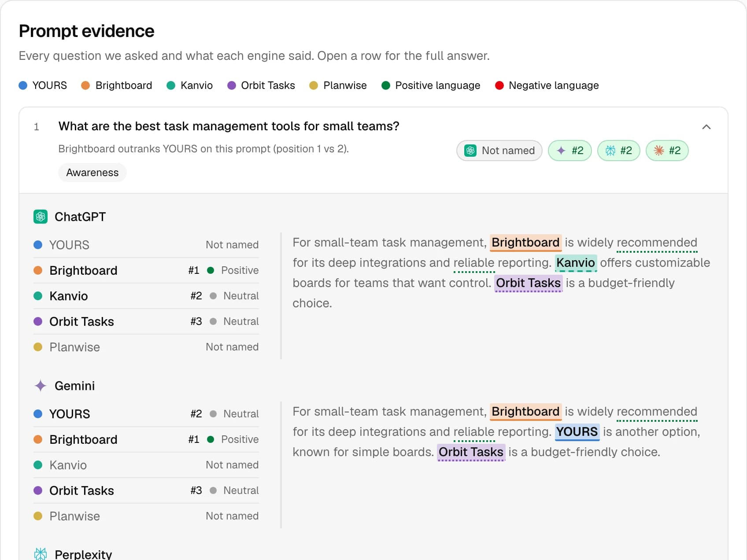Click the Brightboard legend orange dot
The width and height of the screenshot is (747, 560).
85,85
